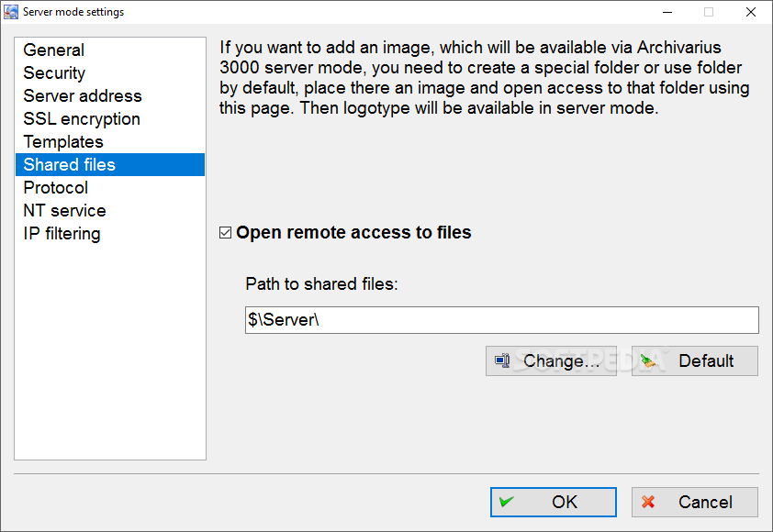Select Shared files in the sidebar
The image size is (773, 532).
click(x=70, y=165)
